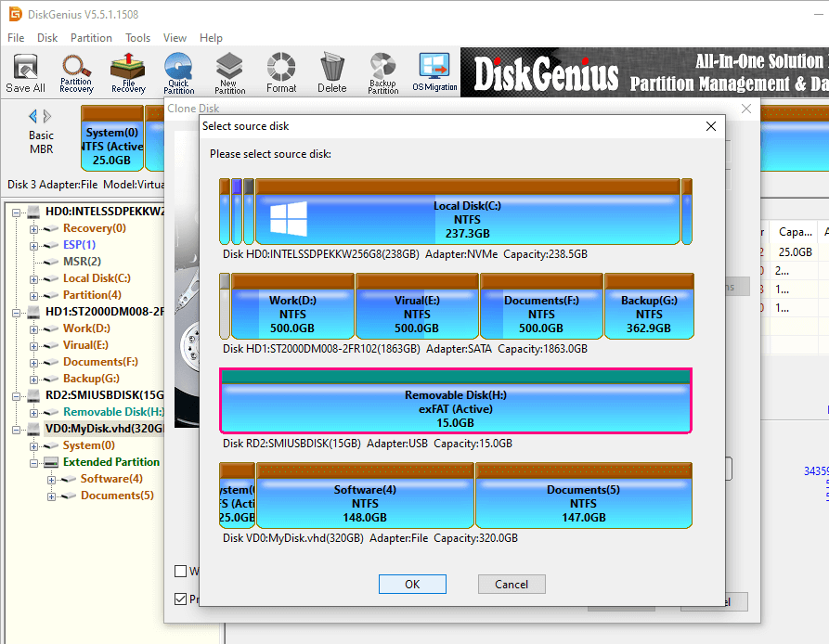Screen dimensions: 829x644
Task: Collapse the Extended Partition tree node
Action: click(x=34, y=462)
